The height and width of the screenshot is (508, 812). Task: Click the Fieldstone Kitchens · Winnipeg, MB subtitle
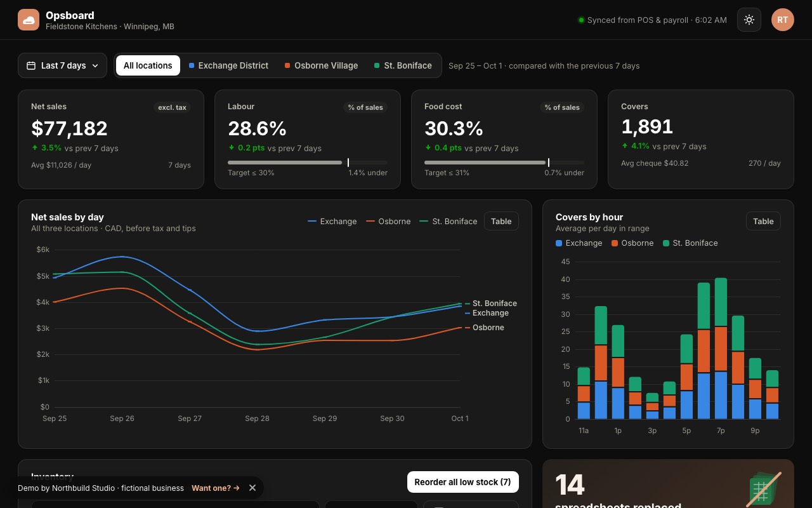[x=110, y=27]
